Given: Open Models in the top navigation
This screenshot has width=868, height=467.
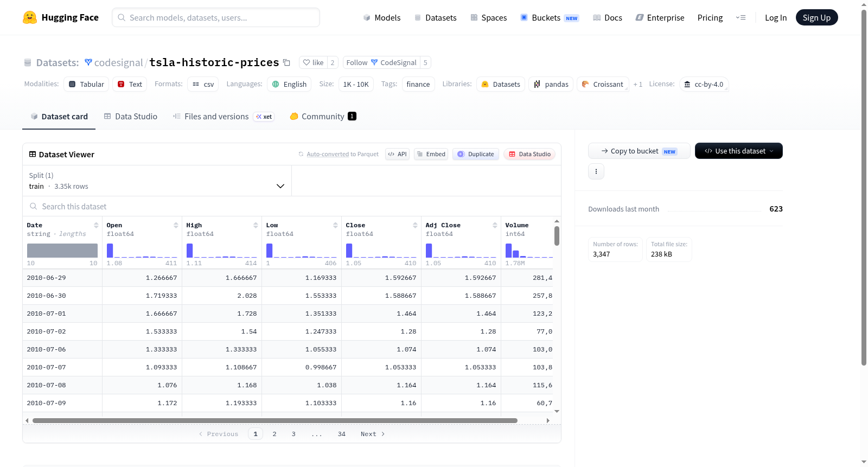Looking at the screenshot, I should pyautogui.click(x=382, y=18).
